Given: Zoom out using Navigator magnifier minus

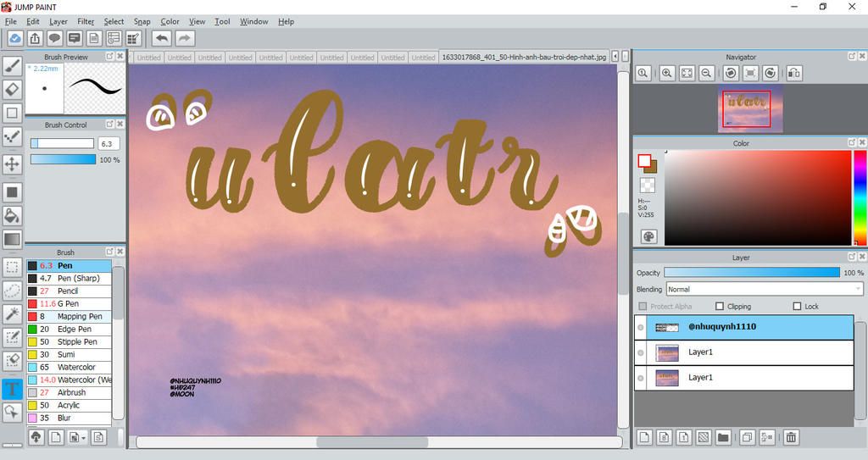Looking at the screenshot, I should point(706,73).
